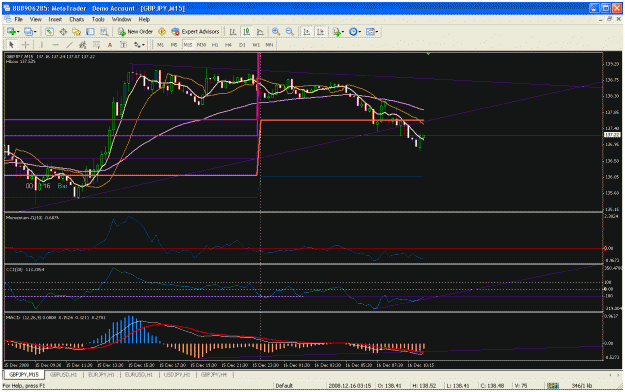Select the trendline drawing tool
625x392 pixels.
[69, 45]
